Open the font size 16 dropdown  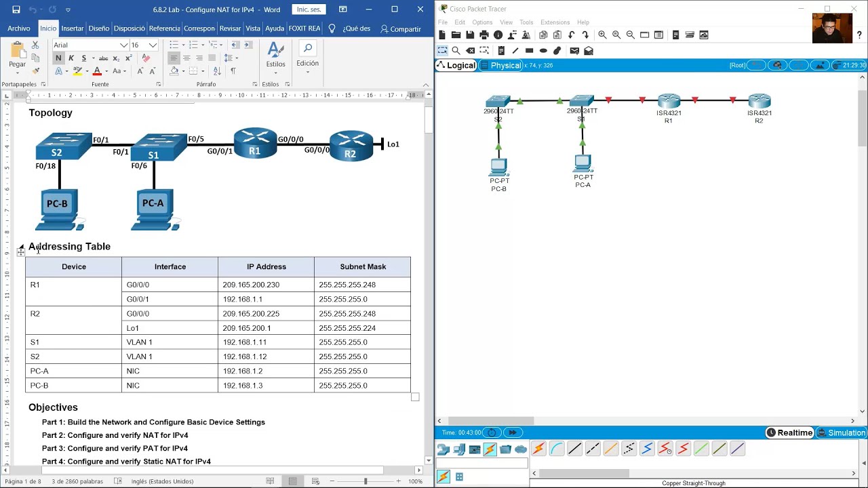[153, 45]
